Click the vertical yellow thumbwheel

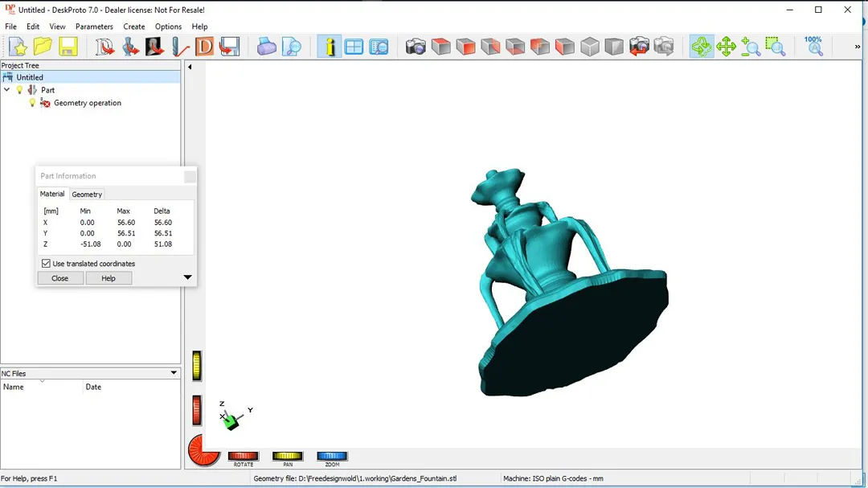(197, 366)
